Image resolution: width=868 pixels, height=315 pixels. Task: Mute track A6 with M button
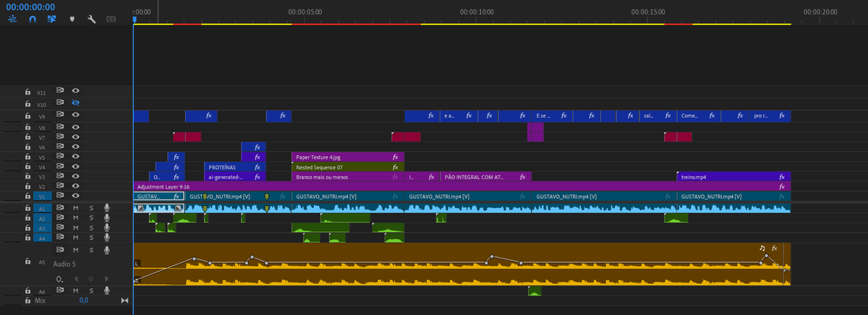tap(76, 290)
